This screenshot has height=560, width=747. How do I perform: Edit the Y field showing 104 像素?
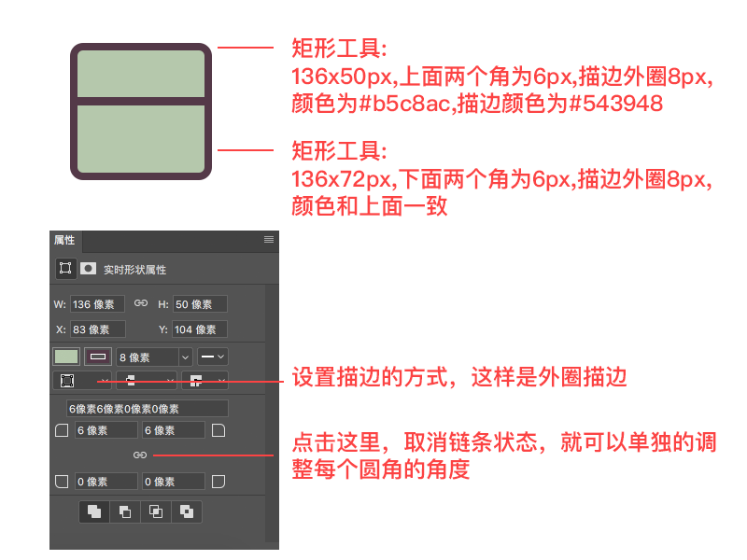pyautogui.click(x=200, y=329)
